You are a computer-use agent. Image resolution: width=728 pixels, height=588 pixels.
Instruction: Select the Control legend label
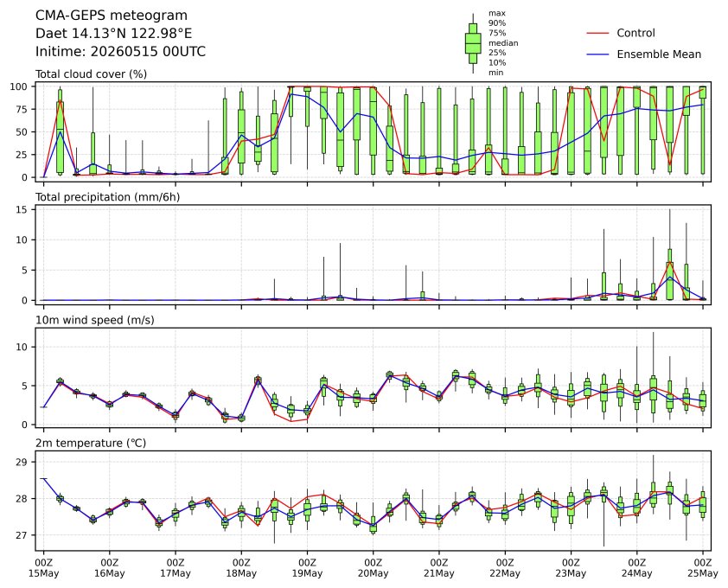(x=635, y=33)
